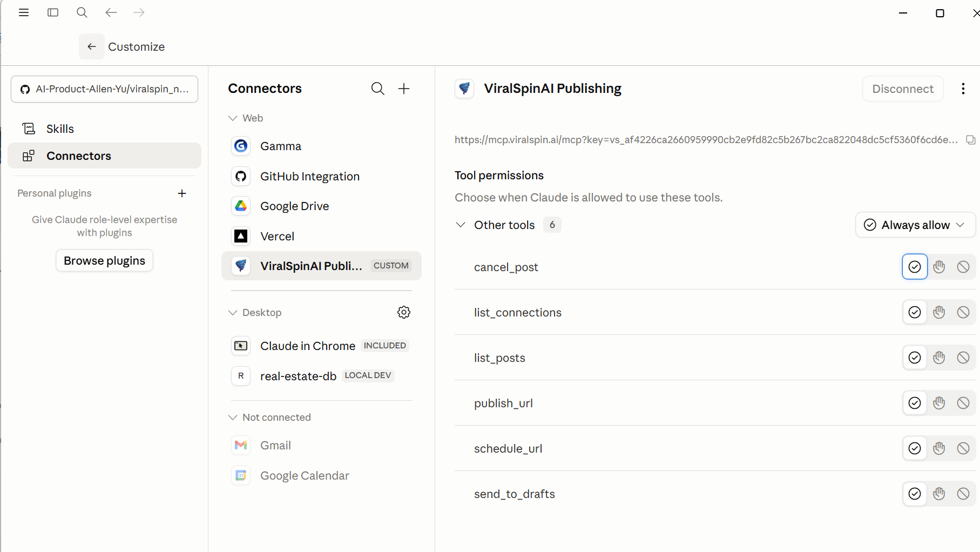
Task: Click the cancel_post tool name
Action: 506,267
